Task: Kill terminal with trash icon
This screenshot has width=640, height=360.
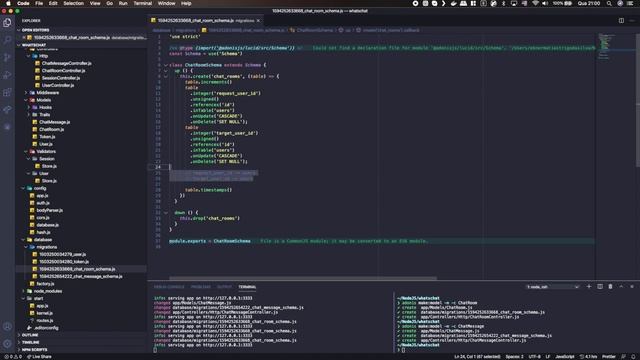Action: [610, 287]
